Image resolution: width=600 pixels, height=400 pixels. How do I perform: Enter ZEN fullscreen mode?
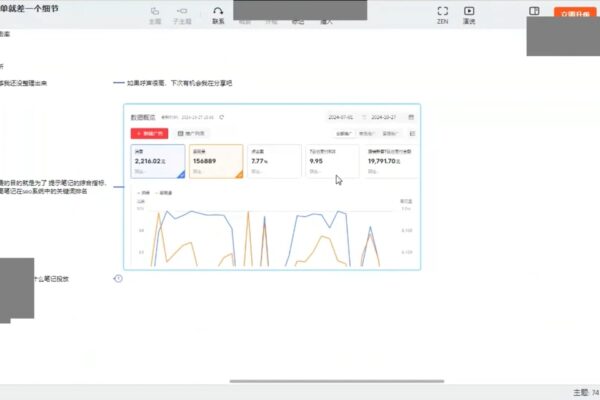pyautogui.click(x=443, y=16)
